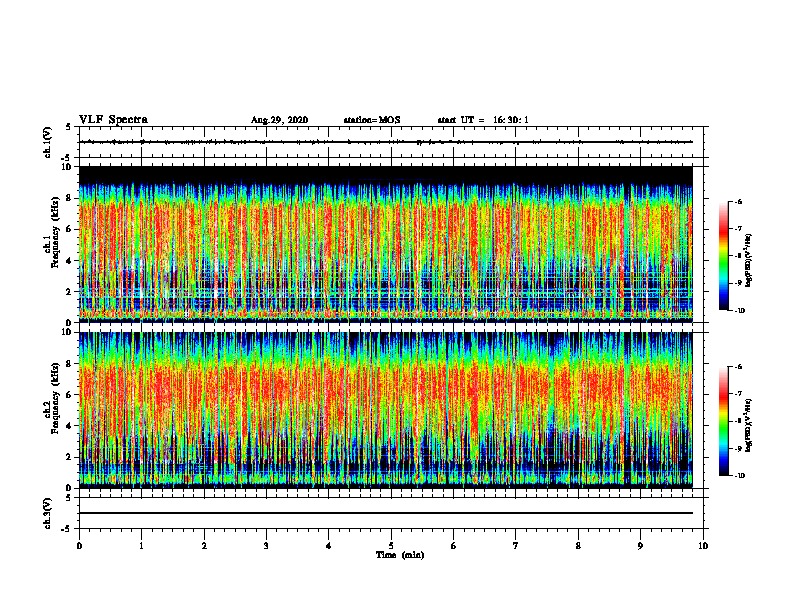Click the "7" tick on the time axis
Screen dimensions: 792x612
[516, 546]
